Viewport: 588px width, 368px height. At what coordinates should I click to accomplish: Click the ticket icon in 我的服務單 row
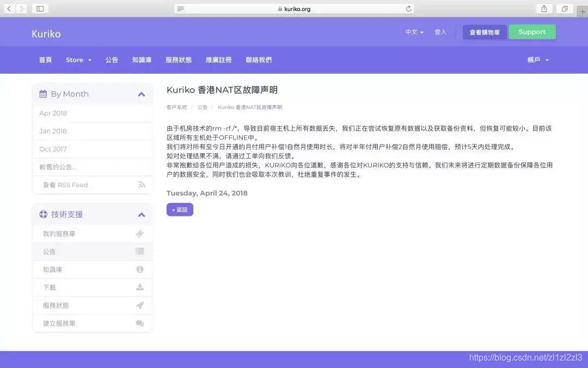point(140,233)
